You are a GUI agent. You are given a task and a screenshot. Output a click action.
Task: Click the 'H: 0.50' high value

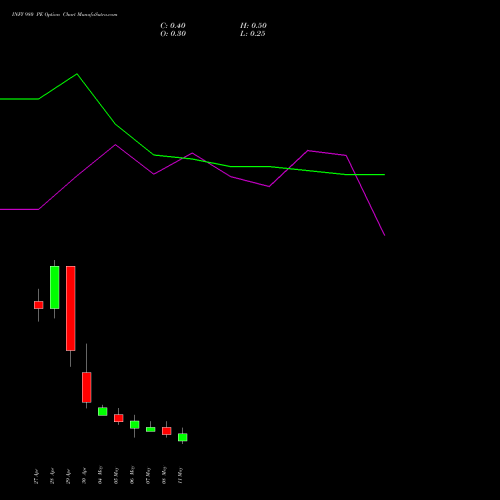click(253, 26)
